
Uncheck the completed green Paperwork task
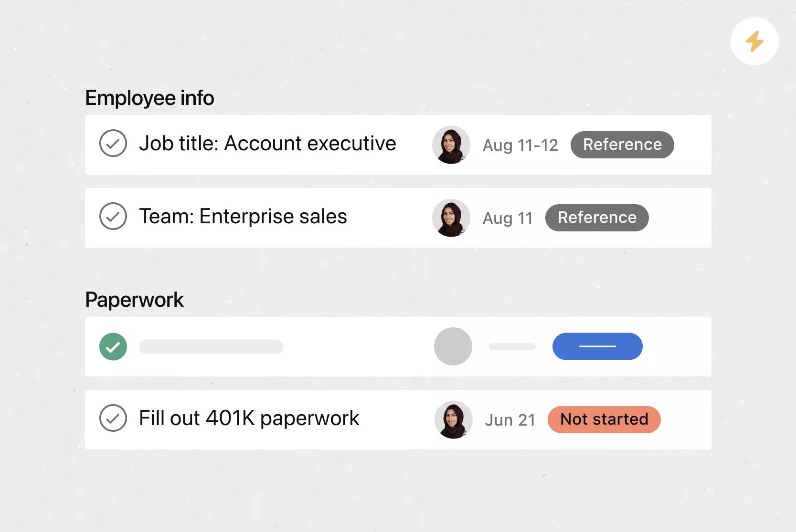(113, 346)
